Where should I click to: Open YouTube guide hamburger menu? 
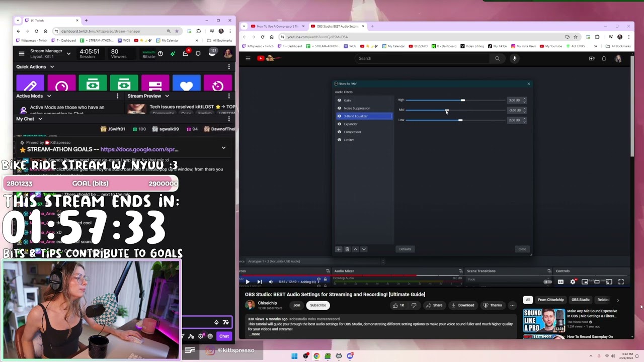(248, 58)
